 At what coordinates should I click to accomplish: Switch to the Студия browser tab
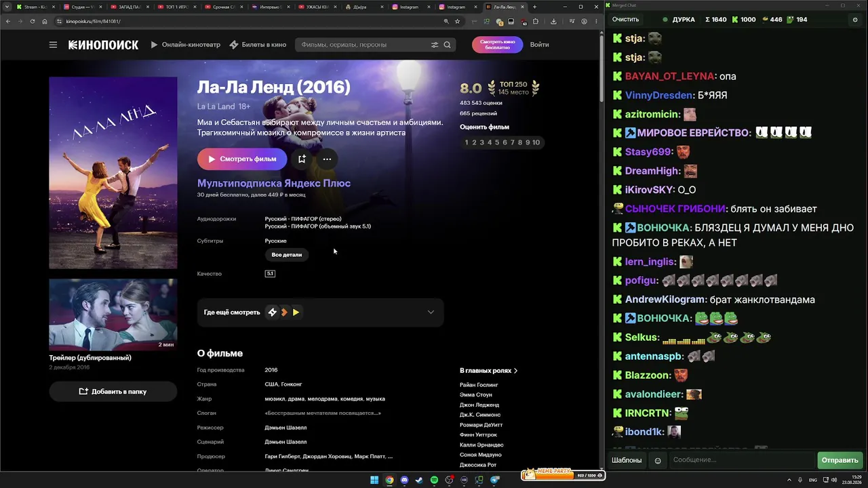coord(82,7)
